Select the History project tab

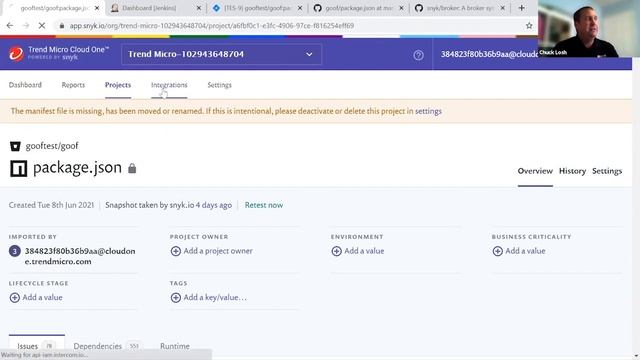point(572,171)
